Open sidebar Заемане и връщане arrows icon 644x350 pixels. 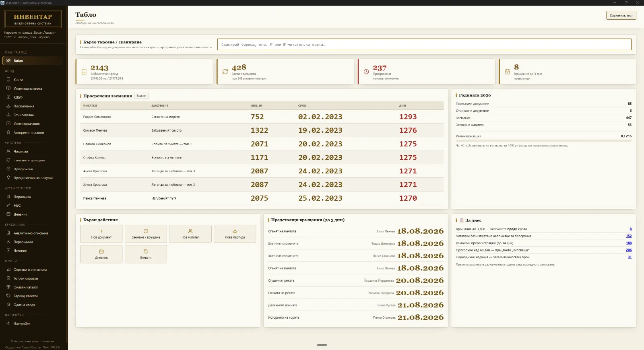[x=8, y=160]
